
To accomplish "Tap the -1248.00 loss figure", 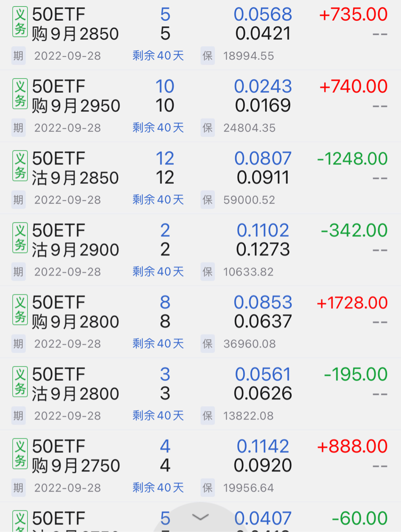I will pyautogui.click(x=352, y=159).
